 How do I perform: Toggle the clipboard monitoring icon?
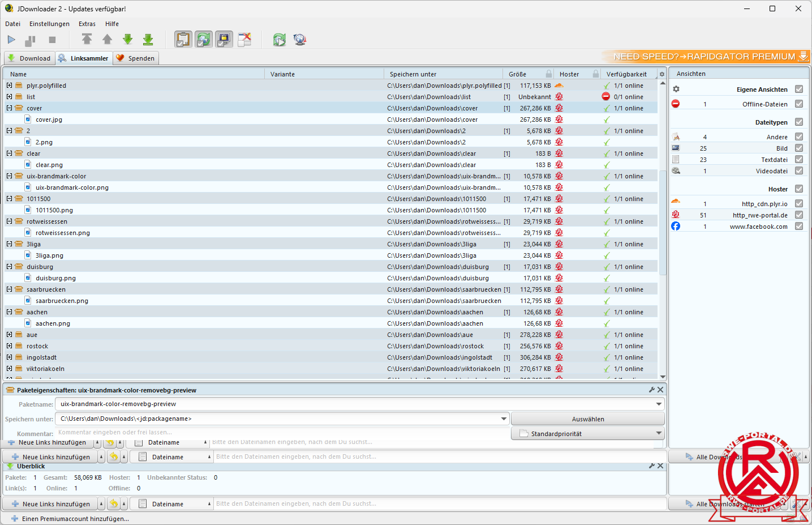[x=183, y=40]
